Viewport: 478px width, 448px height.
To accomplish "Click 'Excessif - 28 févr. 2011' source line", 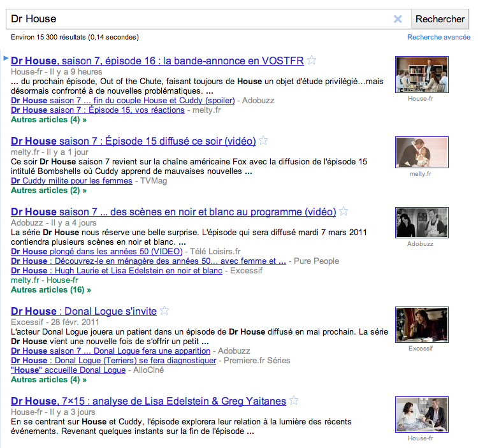I will pyautogui.click(x=55, y=322).
